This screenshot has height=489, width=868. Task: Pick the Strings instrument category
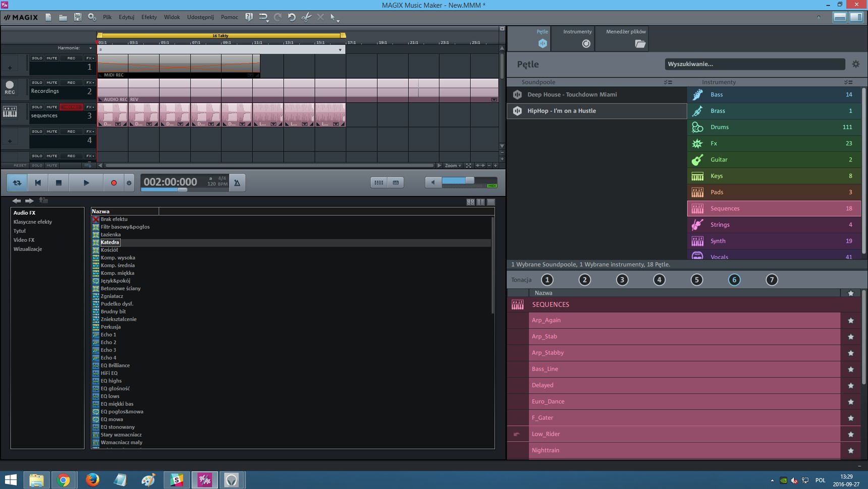pyautogui.click(x=774, y=225)
